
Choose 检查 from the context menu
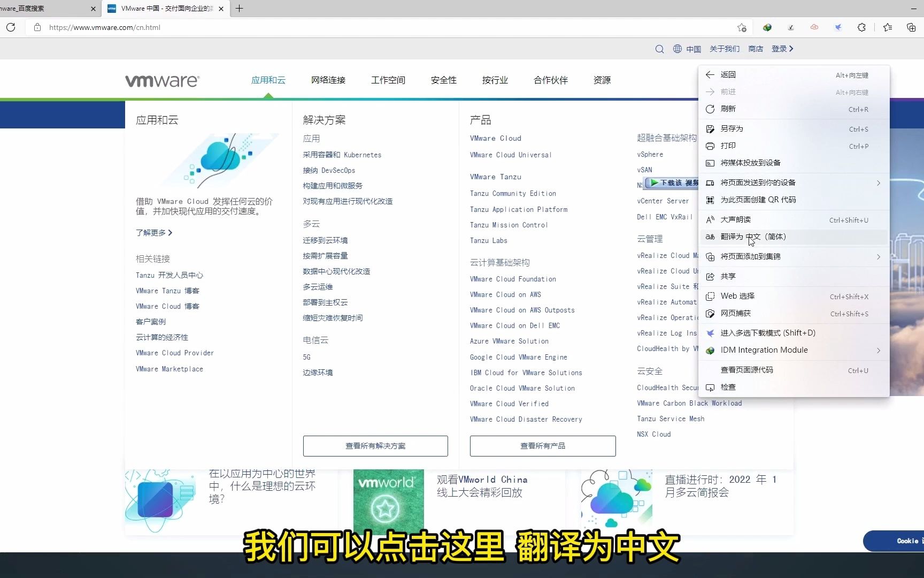pyautogui.click(x=794, y=387)
